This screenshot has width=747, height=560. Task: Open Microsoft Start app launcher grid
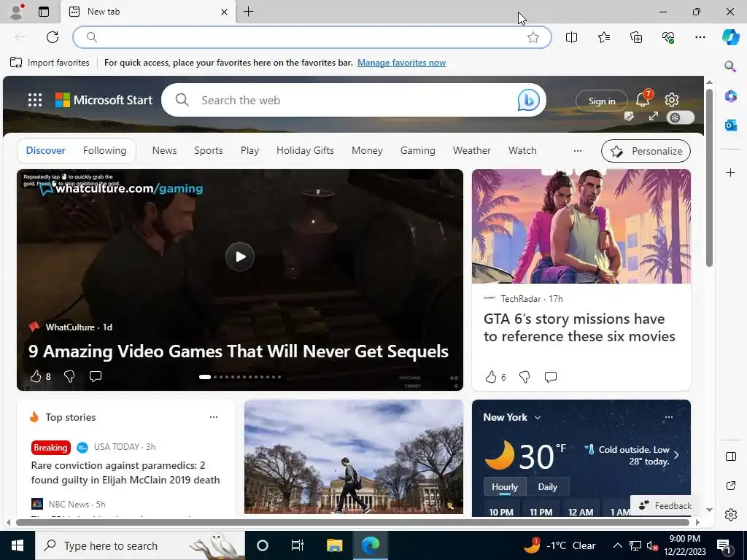35,100
